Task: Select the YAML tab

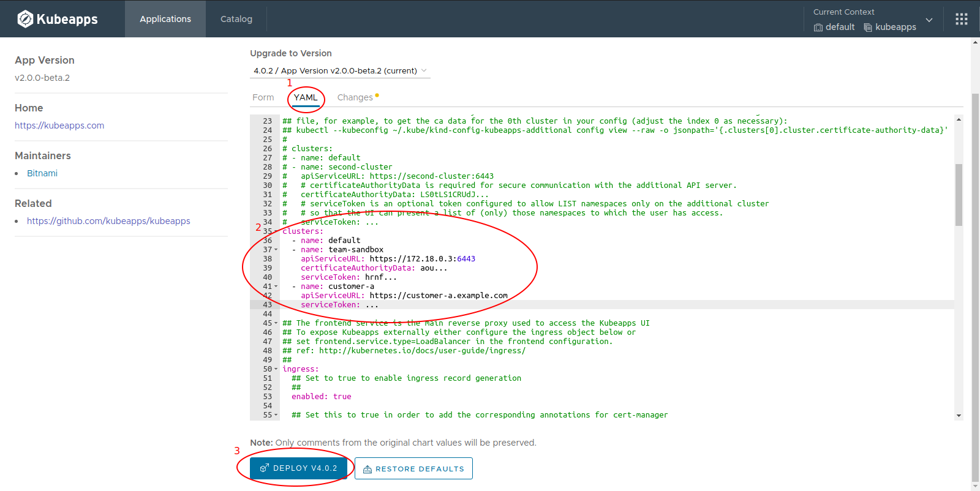Action: point(306,97)
